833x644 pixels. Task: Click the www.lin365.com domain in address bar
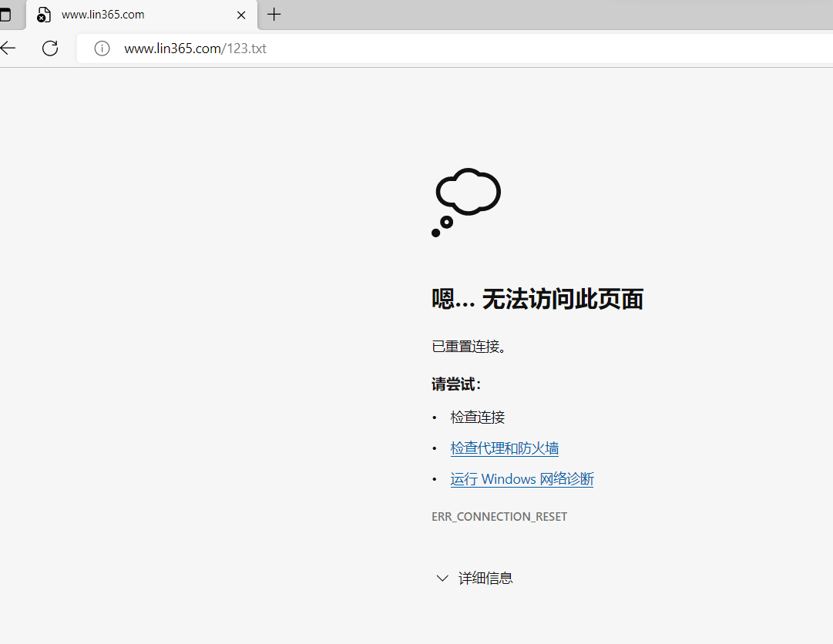[x=173, y=49]
